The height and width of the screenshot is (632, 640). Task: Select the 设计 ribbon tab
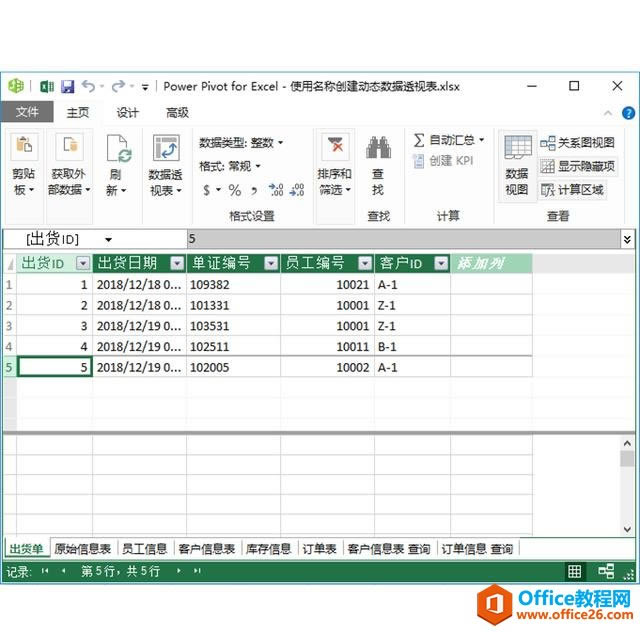click(127, 112)
